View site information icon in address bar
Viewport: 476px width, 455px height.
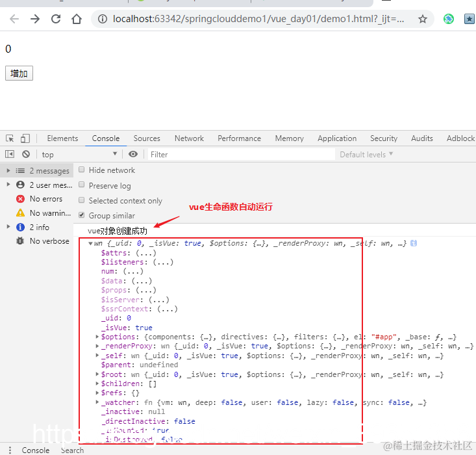tap(103, 19)
